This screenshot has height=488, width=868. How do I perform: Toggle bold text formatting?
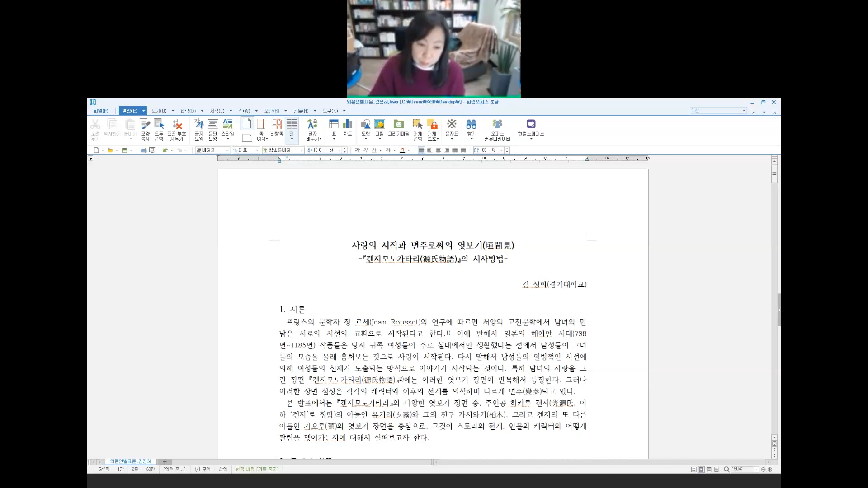click(357, 150)
